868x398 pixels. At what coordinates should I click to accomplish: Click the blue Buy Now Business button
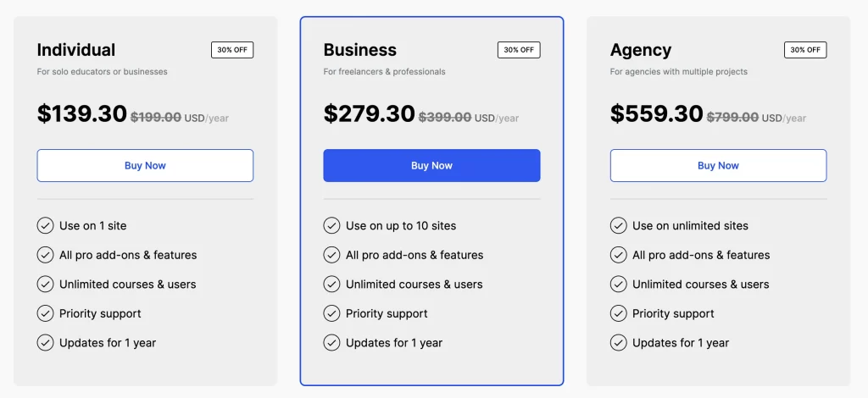tap(431, 165)
